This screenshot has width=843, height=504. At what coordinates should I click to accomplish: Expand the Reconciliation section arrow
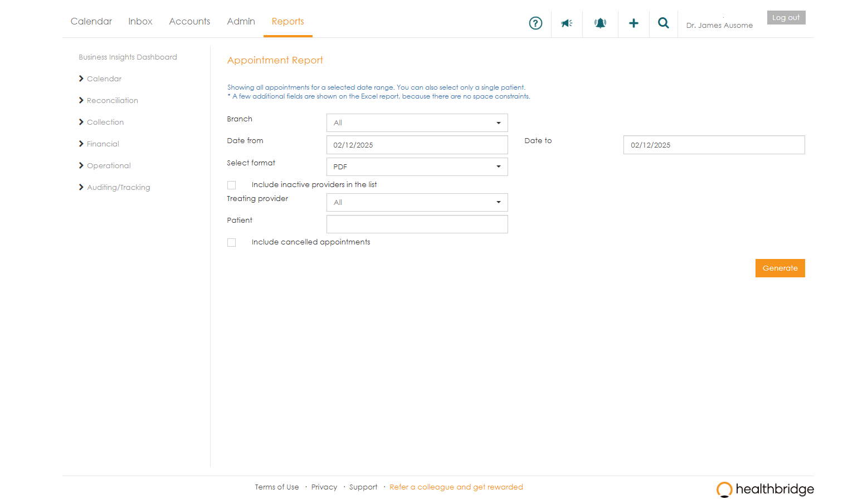pos(81,100)
